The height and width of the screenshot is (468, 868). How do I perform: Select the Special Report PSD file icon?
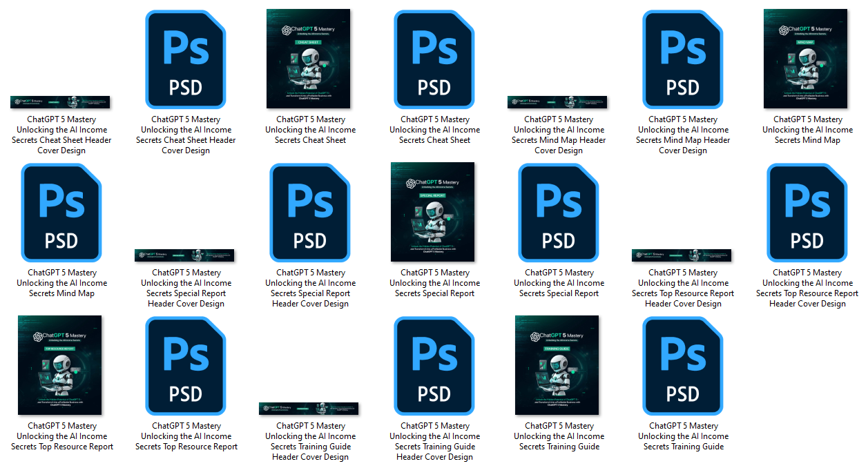point(559,213)
